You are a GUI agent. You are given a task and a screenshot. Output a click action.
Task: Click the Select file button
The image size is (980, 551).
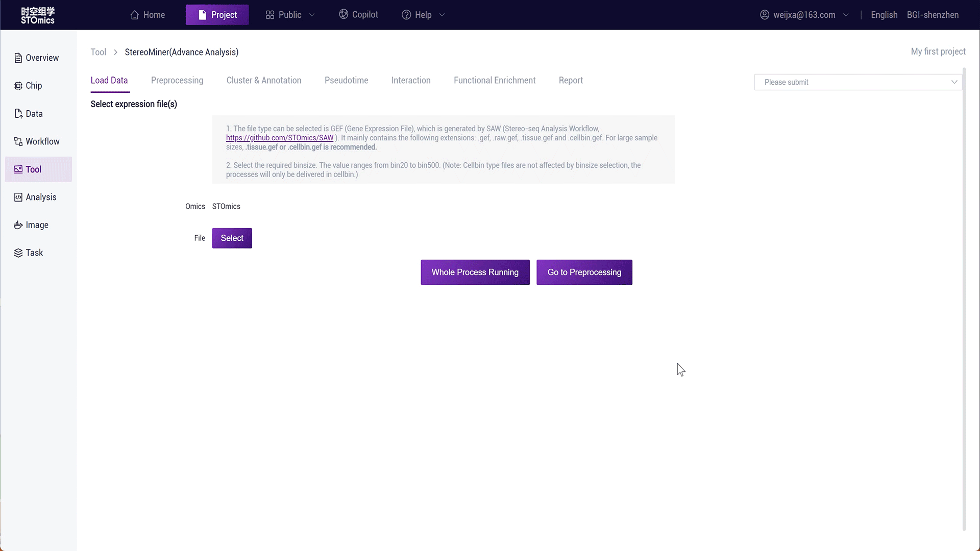(232, 238)
